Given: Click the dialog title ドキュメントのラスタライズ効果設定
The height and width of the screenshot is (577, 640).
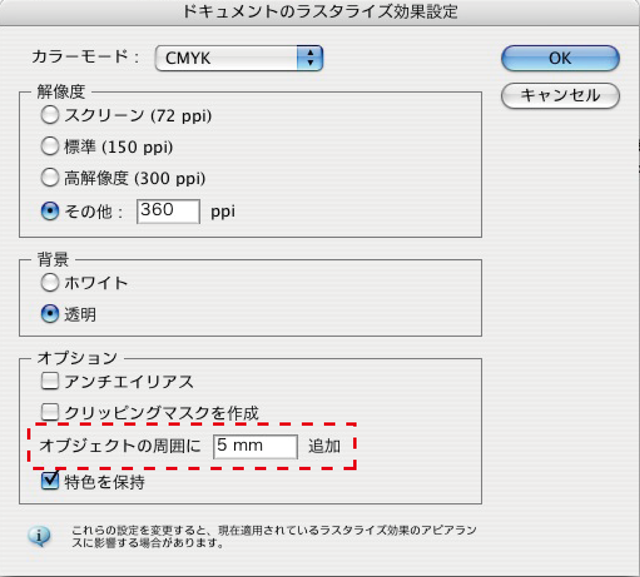Looking at the screenshot, I should (x=320, y=11).
